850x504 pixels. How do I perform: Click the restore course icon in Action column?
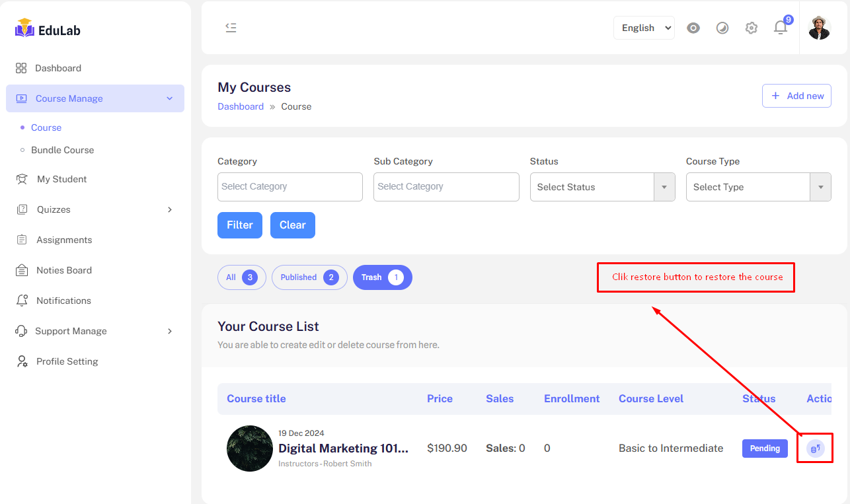point(815,449)
